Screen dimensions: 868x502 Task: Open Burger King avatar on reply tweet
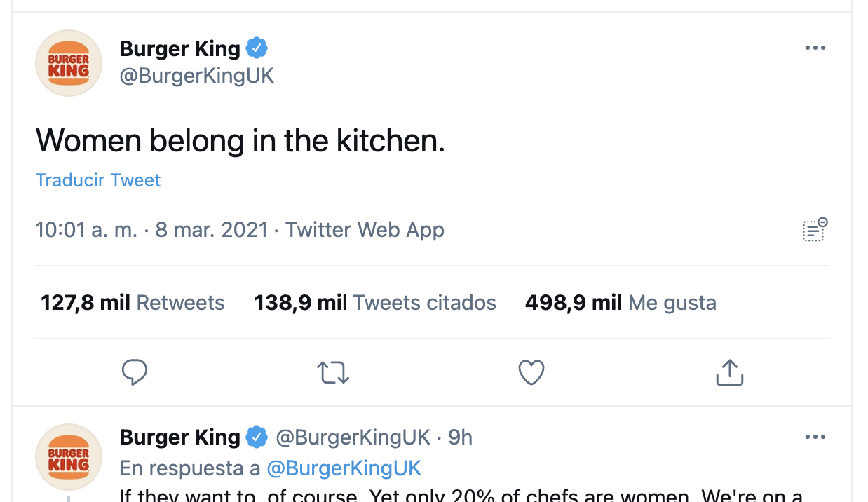[69, 456]
